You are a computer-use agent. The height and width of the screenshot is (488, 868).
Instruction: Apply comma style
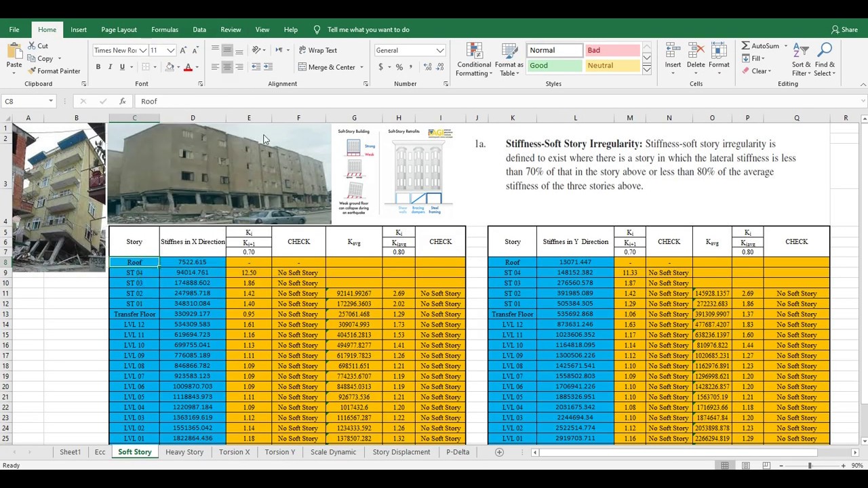click(412, 67)
